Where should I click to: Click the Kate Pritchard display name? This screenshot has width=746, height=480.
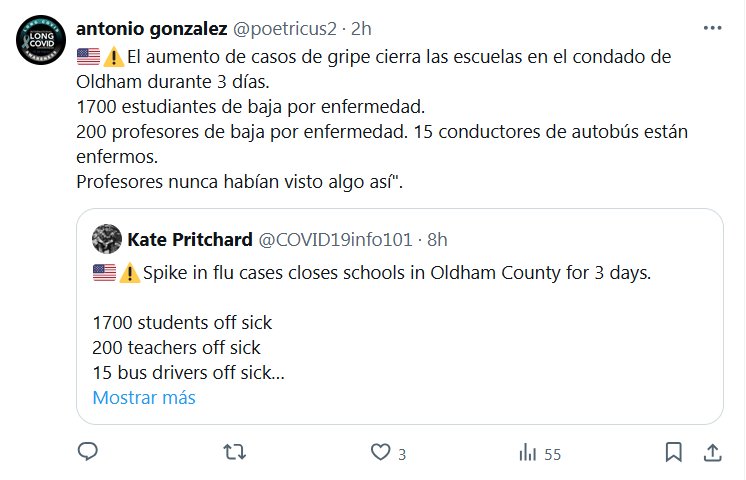190,239
